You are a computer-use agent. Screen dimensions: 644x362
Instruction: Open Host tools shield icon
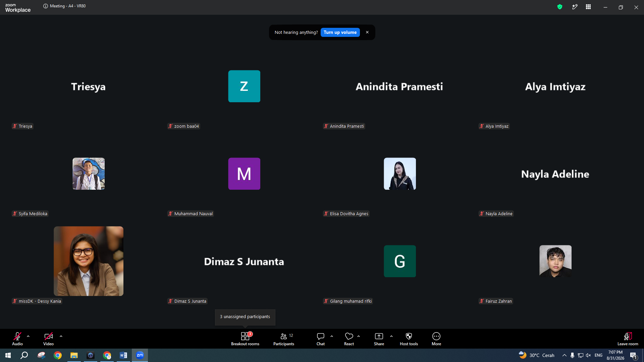click(x=409, y=336)
